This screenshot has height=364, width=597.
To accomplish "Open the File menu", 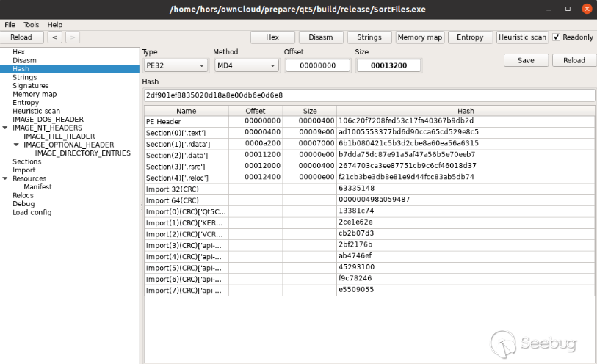I will (10, 25).
